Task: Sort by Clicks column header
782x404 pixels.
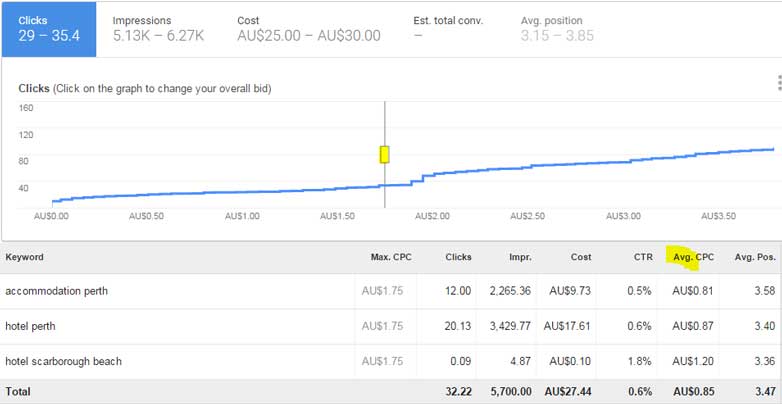Action: [x=458, y=257]
